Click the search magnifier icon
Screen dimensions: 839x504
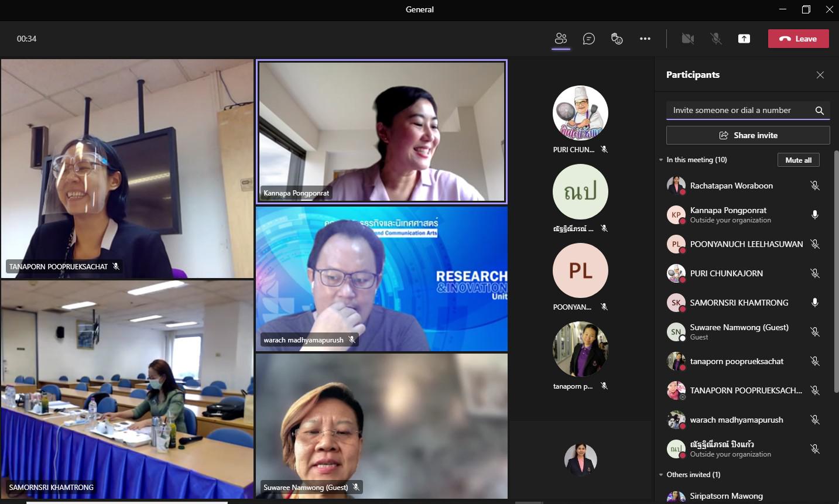pos(820,111)
